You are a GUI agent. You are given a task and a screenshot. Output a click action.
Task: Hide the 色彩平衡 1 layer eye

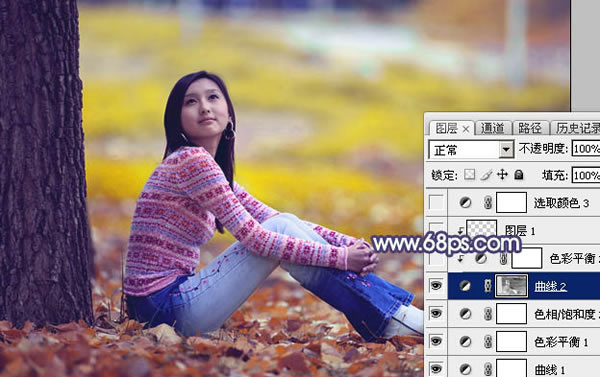pyautogui.click(x=436, y=341)
